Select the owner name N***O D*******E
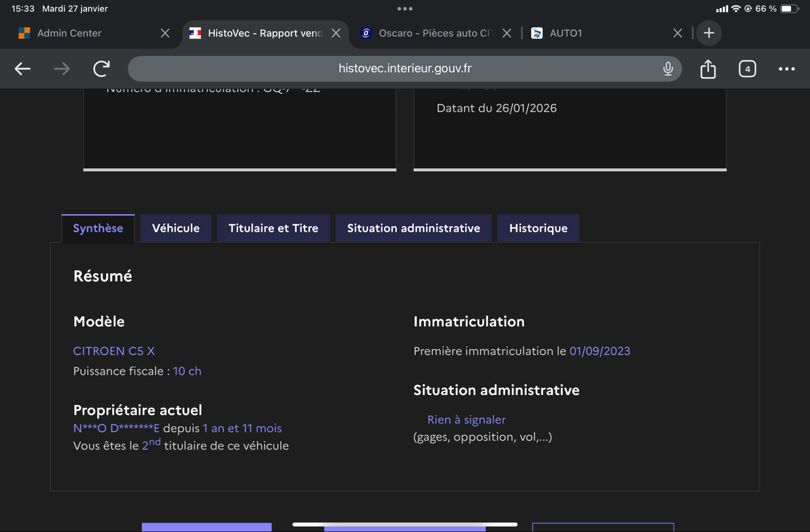The width and height of the screenshot is (810, 532). [x=117, y=428]
